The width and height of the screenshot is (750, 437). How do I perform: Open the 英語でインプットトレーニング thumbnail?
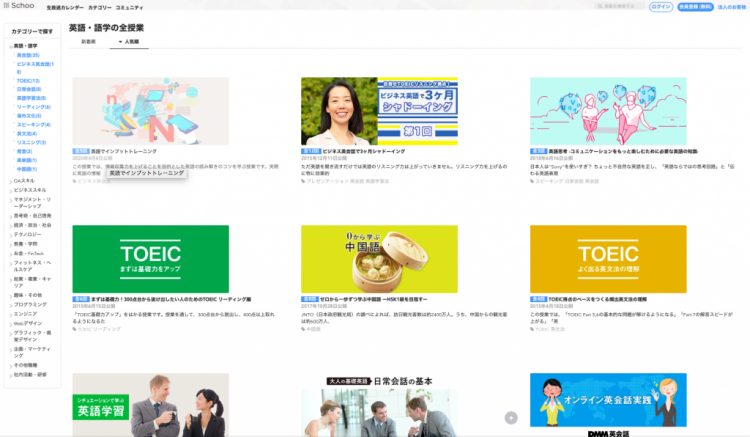151,111
